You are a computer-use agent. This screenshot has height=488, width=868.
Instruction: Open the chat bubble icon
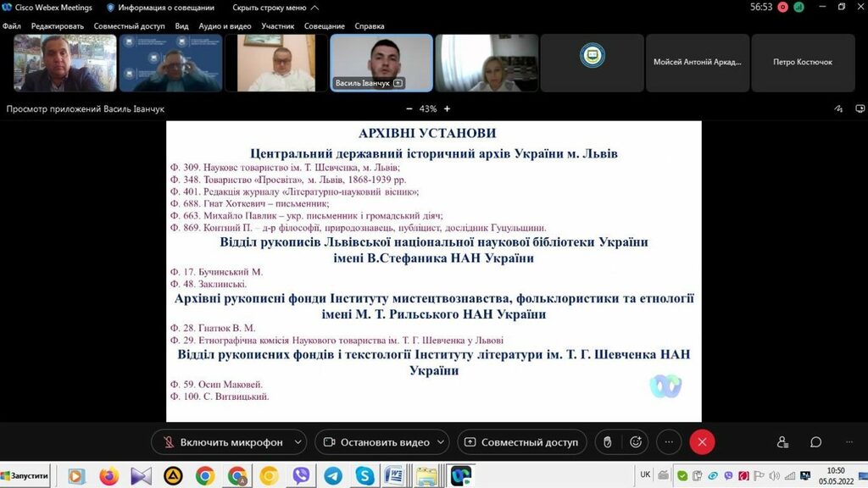[815, 442]
